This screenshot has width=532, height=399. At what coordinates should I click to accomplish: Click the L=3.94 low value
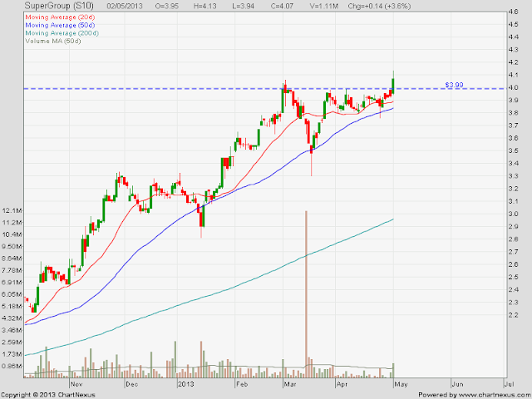click(244, 6)
